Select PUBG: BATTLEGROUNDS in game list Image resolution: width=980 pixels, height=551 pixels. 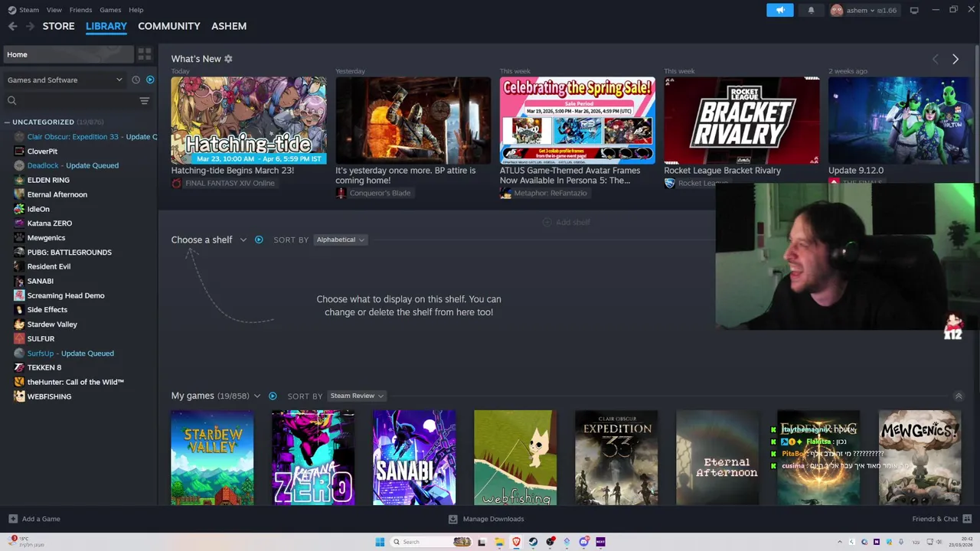(x=70, y=252)
